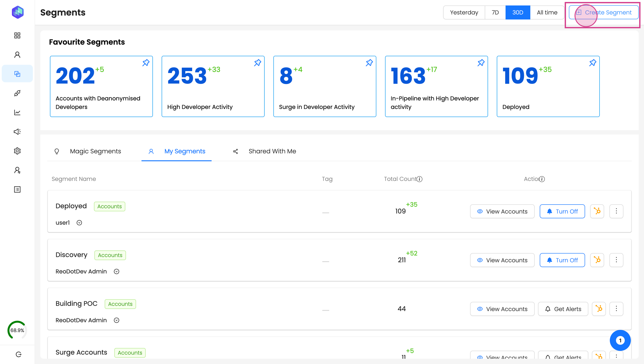The width and height of the screenshot is (644, 364).
Task: Expand the user1 chevron under Deployed
Action: tap(79, 223)
